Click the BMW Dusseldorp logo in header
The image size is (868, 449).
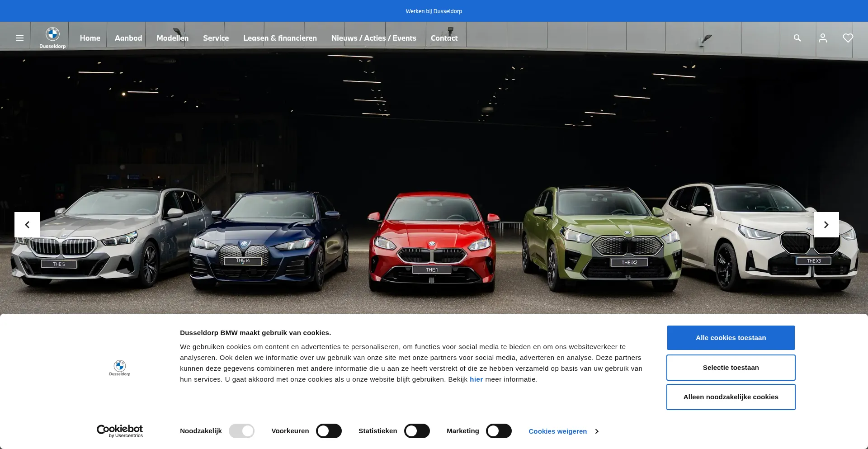(52, 38)
